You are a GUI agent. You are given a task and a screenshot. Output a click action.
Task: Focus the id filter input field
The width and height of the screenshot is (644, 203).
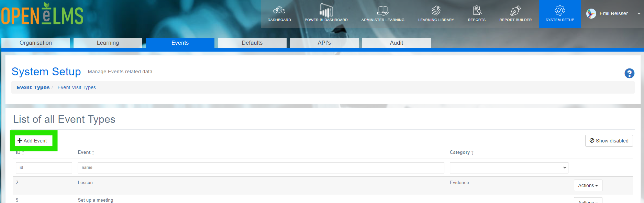[x=44, y=168]
